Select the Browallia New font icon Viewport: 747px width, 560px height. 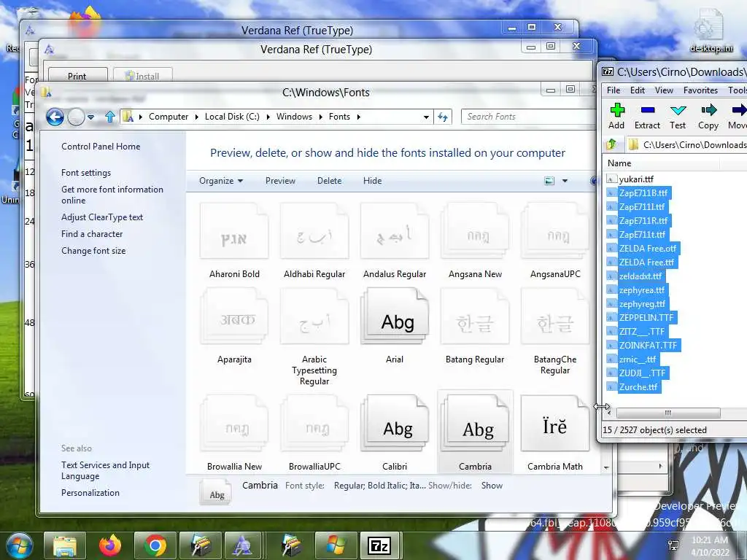(x=234, y=424)
